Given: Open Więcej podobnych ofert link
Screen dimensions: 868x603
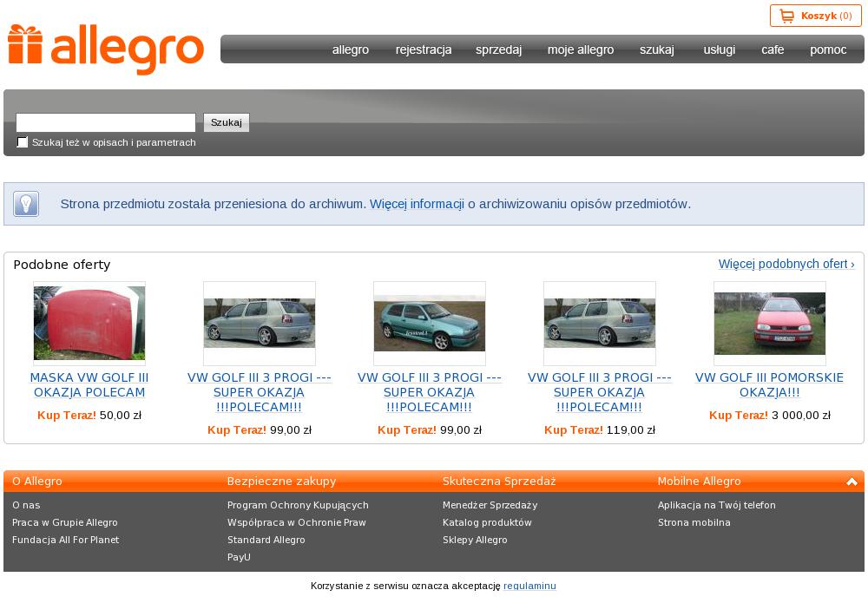Looking at the screenshot, I should pos(786,264).
